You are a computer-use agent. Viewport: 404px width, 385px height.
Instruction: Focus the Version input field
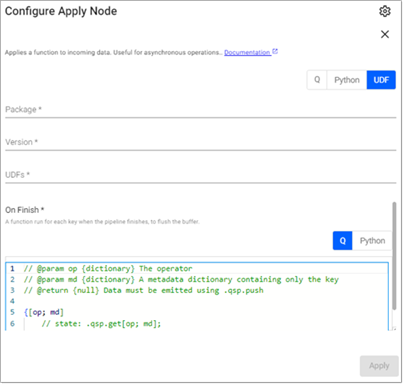coord(201,142)
